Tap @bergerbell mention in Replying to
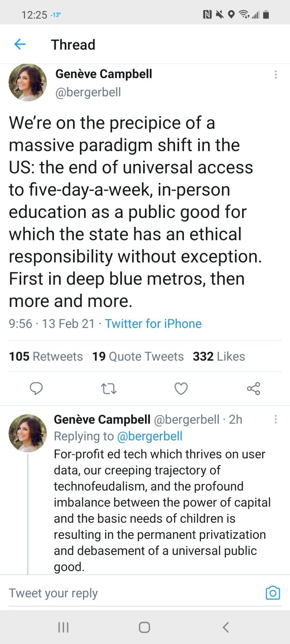The height and width of the screenshot is (644, 290). point(149,436)
